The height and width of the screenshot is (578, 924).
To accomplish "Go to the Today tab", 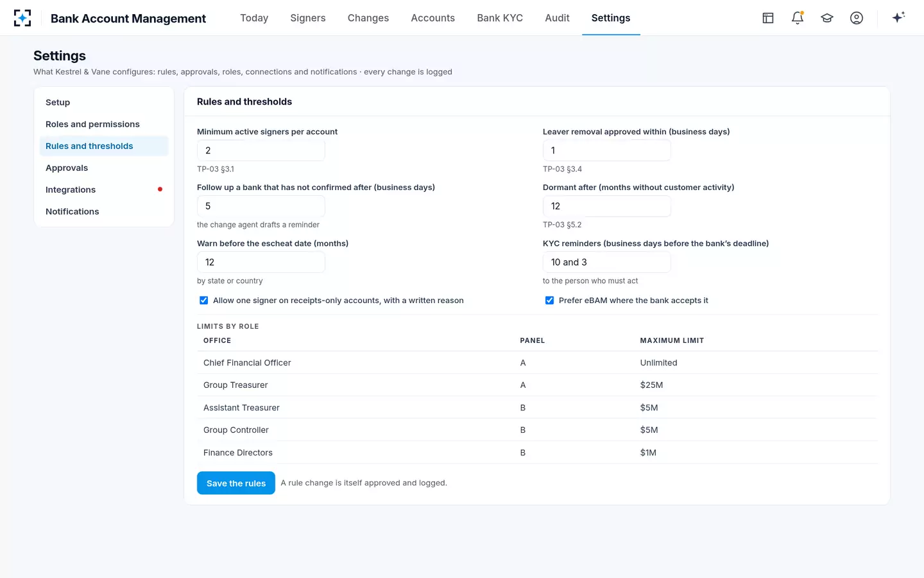I will (x=254, y=18).
